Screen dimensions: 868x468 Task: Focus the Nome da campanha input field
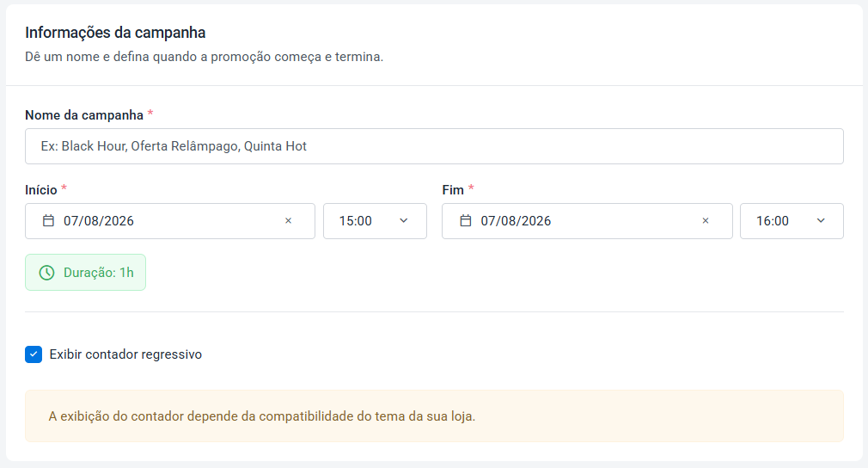tap(434, 146)
